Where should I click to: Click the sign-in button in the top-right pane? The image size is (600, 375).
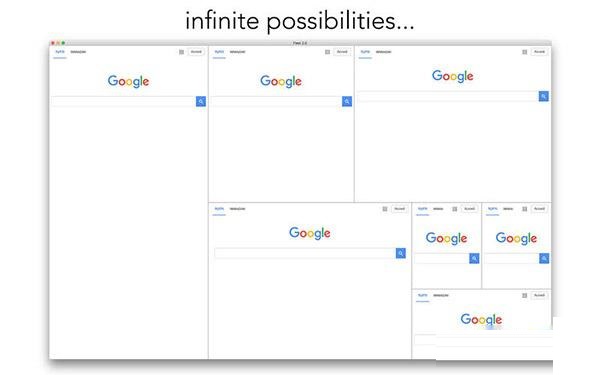(x=539, y=52)
